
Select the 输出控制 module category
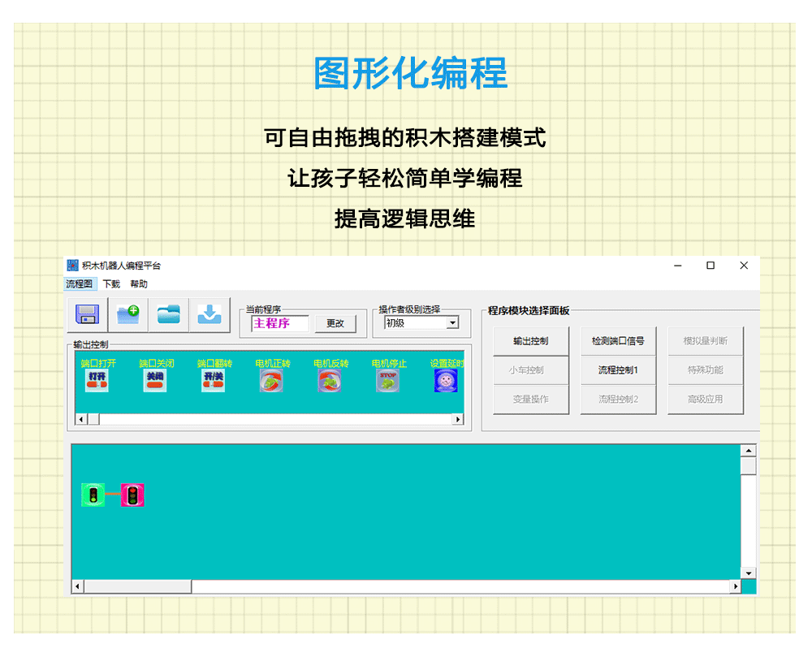coord(530,341)
